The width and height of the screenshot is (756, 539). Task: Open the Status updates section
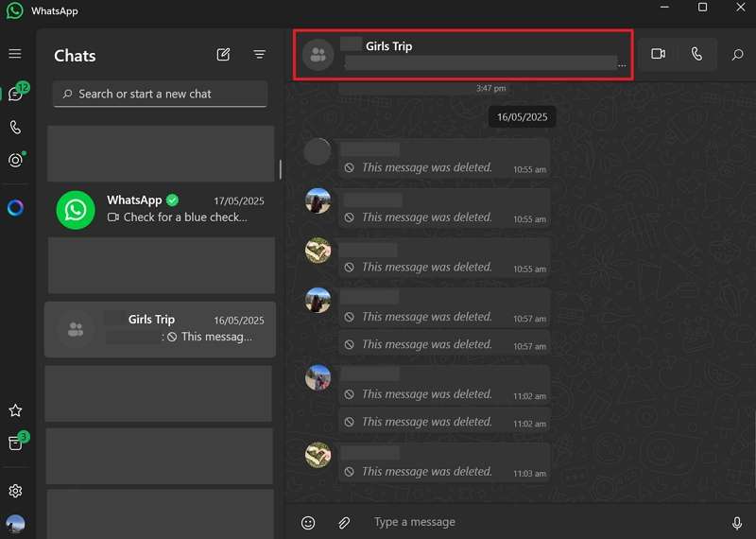(15, 160)
